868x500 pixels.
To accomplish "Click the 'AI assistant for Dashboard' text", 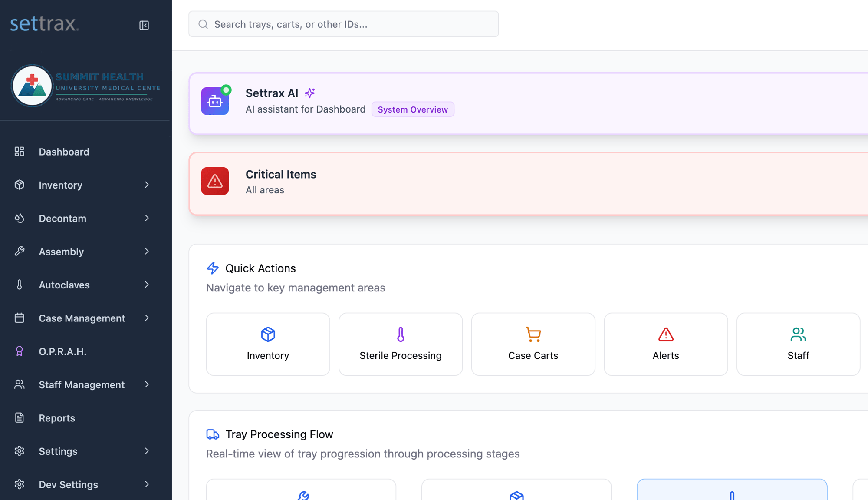I will (306, 109).
